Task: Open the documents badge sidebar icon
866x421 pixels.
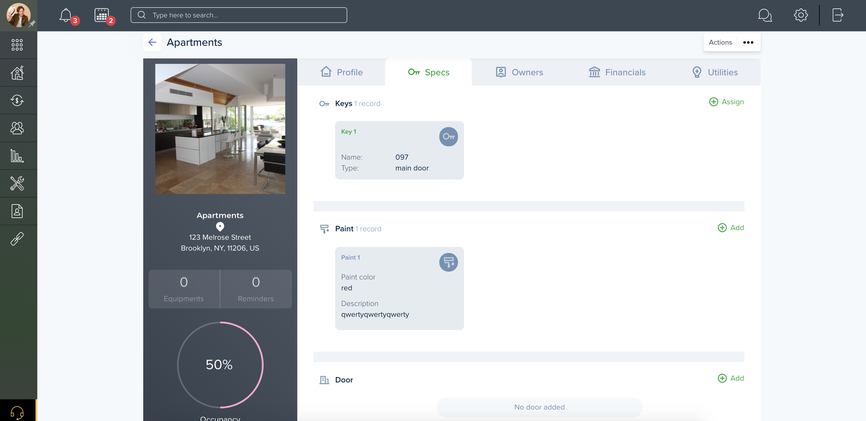Action: click(x=17, y=211)
